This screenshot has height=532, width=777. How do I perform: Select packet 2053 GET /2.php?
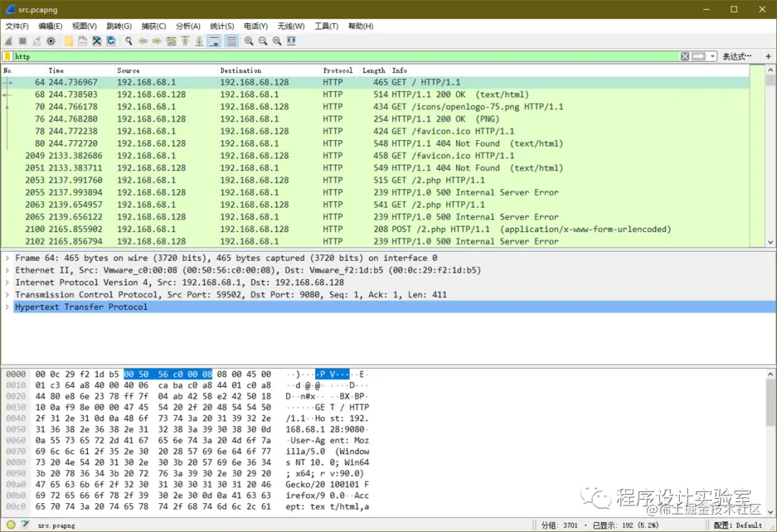376,180
